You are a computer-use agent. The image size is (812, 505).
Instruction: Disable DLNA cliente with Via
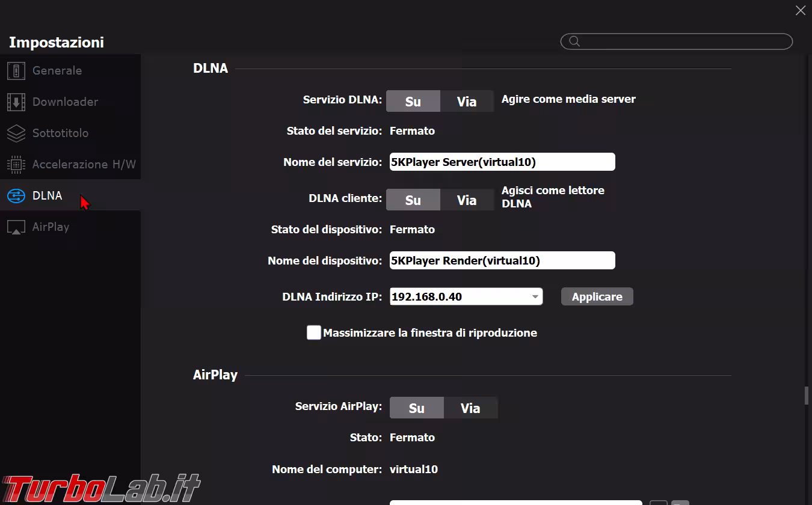tap(467, 200)
